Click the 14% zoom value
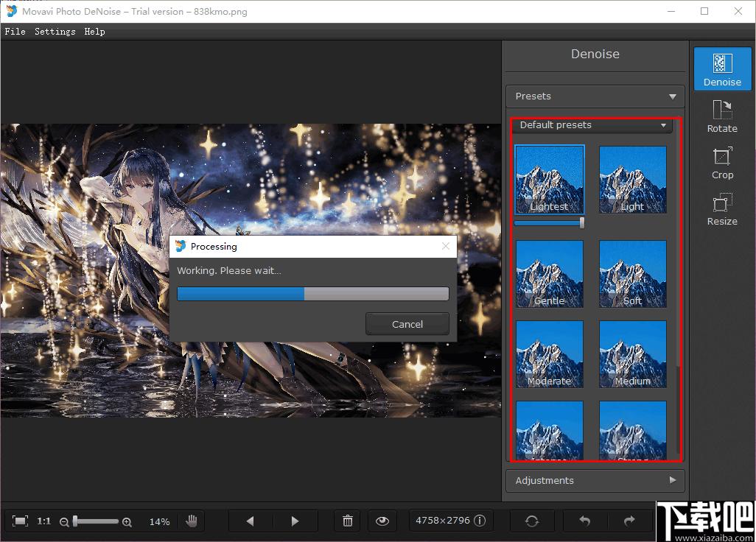Screen dimensions: 756x542 coord(159,522)
